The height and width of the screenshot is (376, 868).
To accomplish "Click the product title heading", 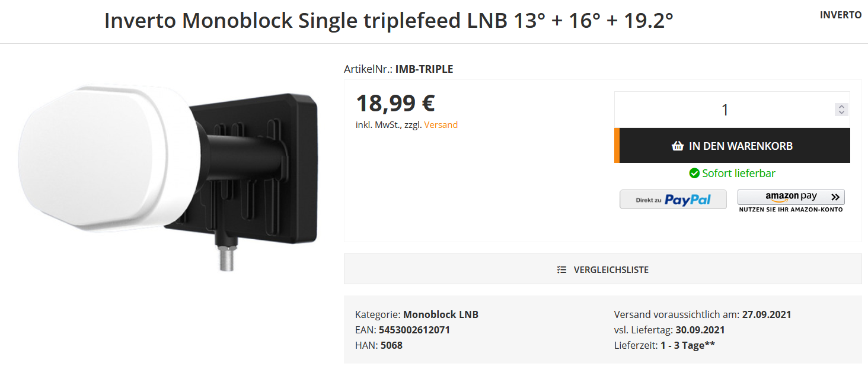I will (389, 21).
